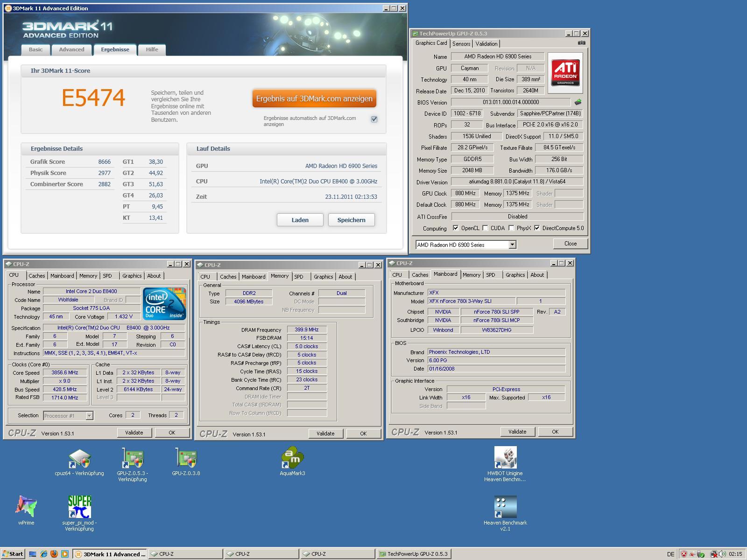Toggle automatic 3DMark.com results display checkbox
This screenshot has width=747, height=560.
374,119
